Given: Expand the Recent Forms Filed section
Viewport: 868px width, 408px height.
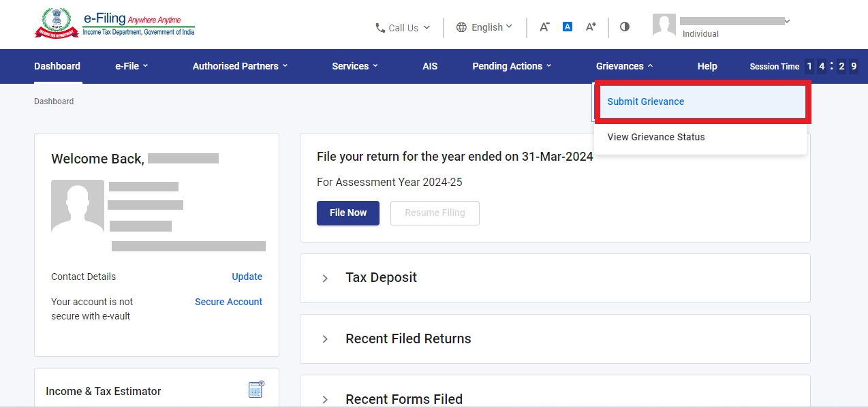Looking at the screenshot, I should tap(325, 399).
